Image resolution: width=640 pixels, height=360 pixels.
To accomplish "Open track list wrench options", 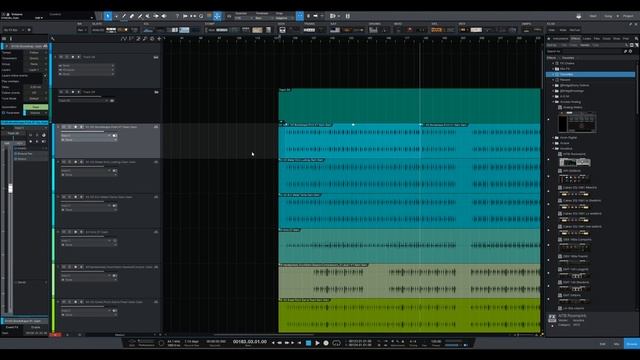I will click(x=53, y=39).
